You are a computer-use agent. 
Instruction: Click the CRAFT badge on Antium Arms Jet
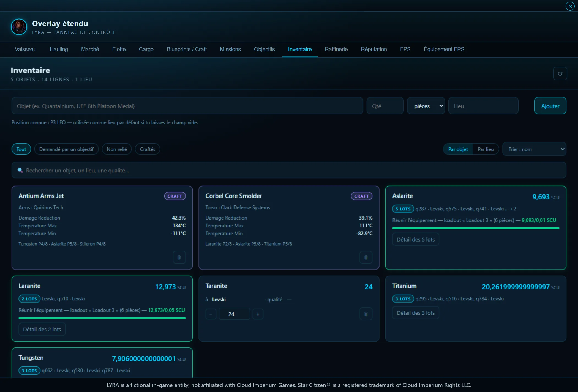[x=175, y=196]
